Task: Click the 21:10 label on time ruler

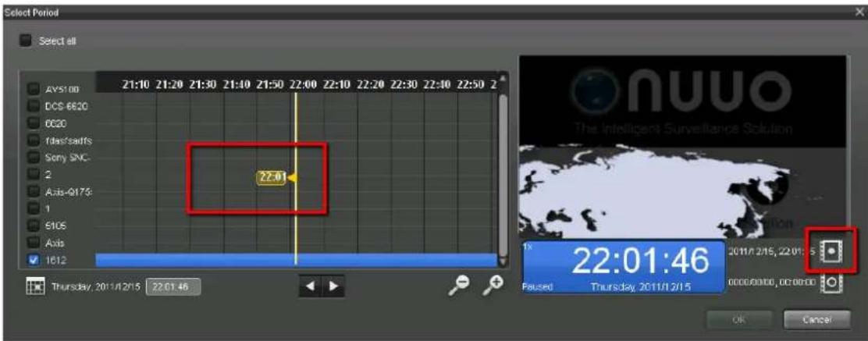Action: 136,84
